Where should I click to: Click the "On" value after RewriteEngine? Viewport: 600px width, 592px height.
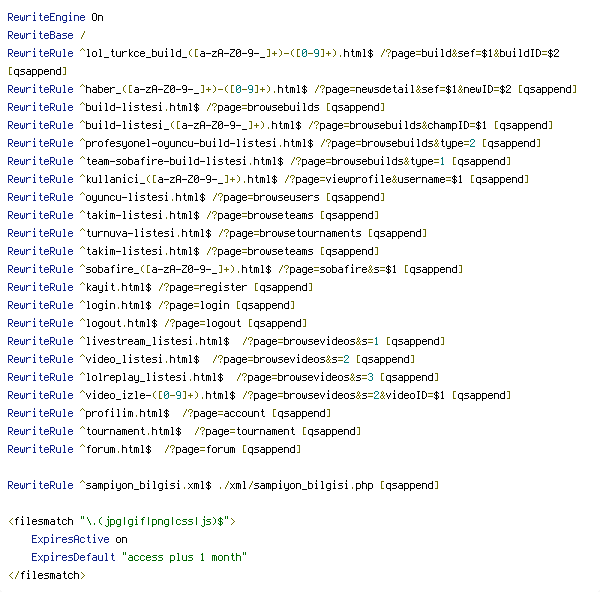(97, 18)
